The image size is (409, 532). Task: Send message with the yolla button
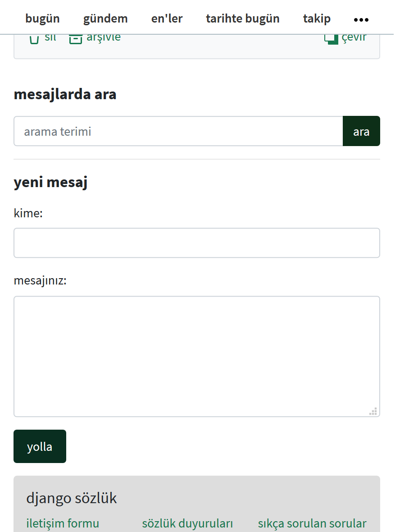40,446
